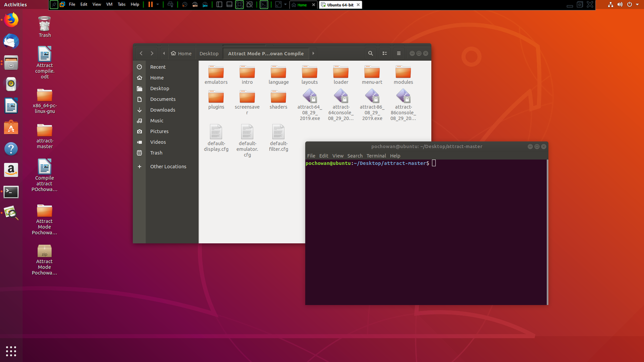
Task: Select the zip archive on the desktop
Action: [x=45, y=260]
